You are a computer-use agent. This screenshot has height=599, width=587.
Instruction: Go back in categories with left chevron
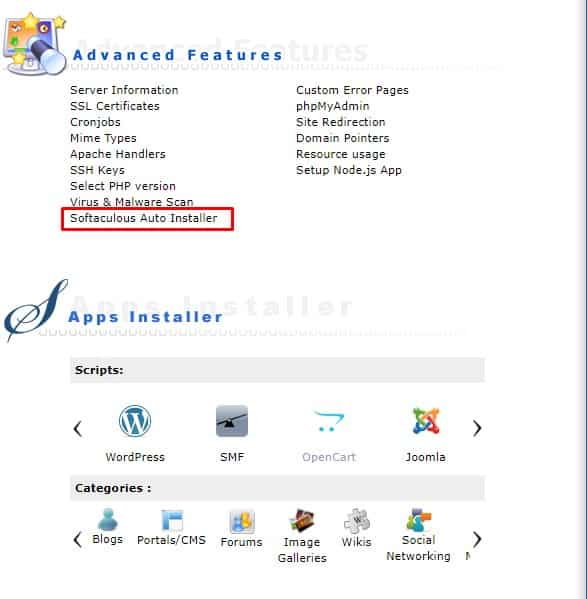click(x=78, y=540)
